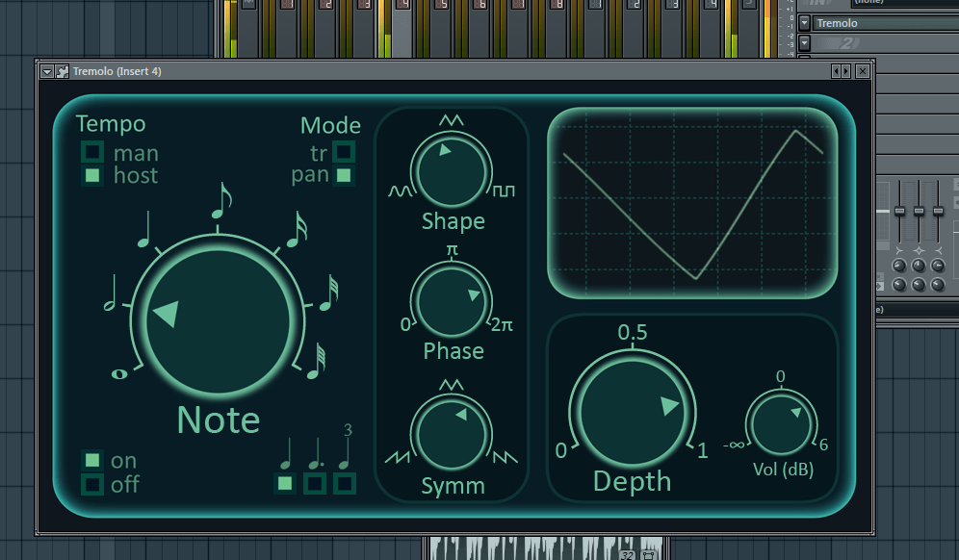
Task: Click the sine wave icon beside Shape
Action: click(x=401, y=191)
